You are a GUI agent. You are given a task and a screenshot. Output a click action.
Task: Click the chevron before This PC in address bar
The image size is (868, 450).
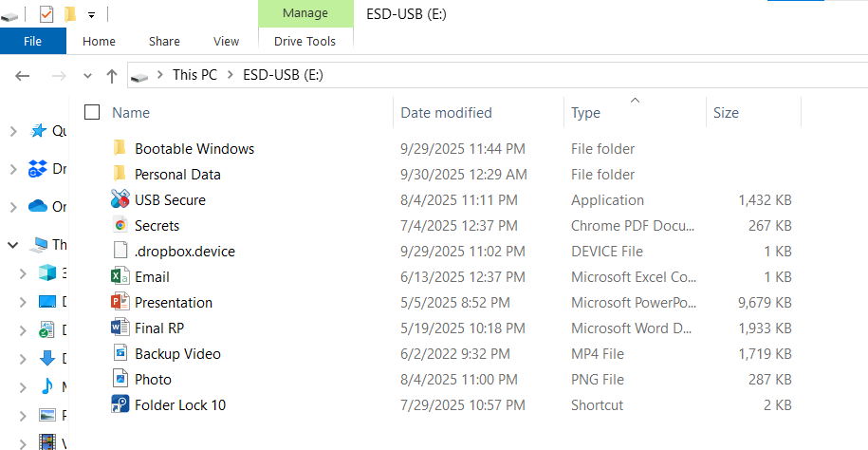(160, 75)
